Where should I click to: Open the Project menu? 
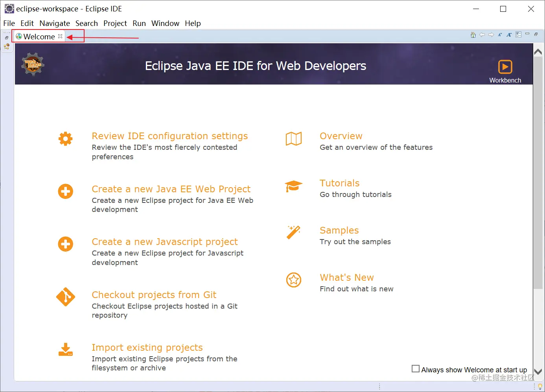(x=115, y=23)
